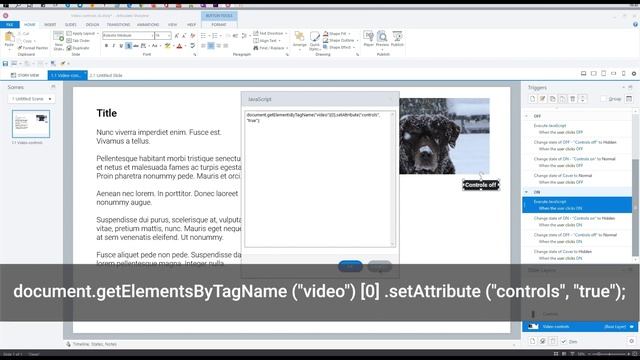Open layer properties gear icon
The width and height of the screenshot is (640, 360).
[631, 341]
